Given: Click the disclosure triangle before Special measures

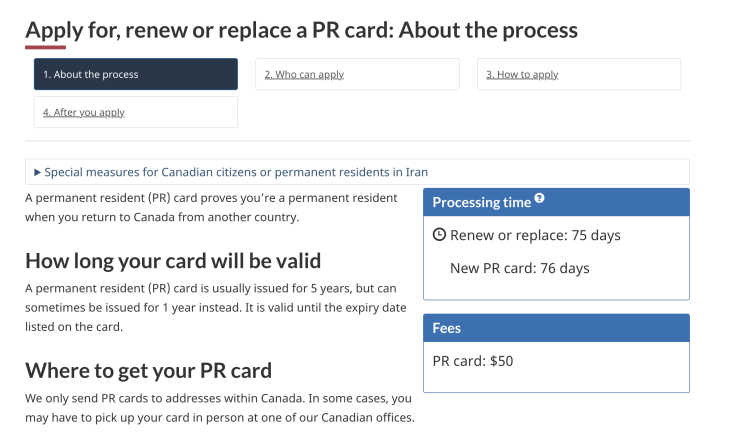Looking at the screenshot, I should [37, 172].
